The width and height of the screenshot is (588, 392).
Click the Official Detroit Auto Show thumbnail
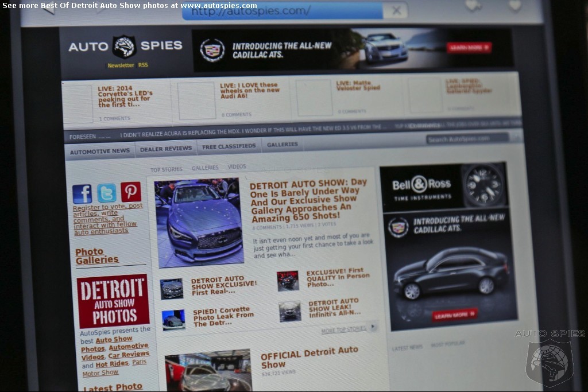tap(208, 371)
